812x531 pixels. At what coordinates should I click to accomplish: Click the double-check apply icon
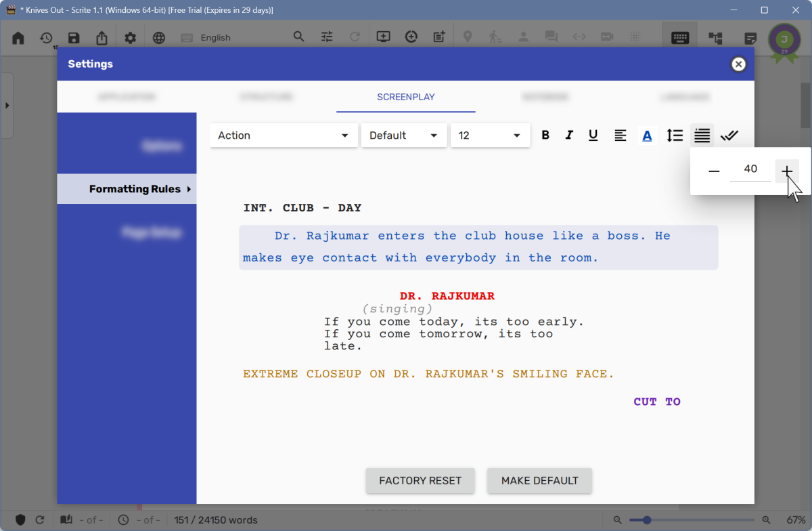[x=729, y=135]
